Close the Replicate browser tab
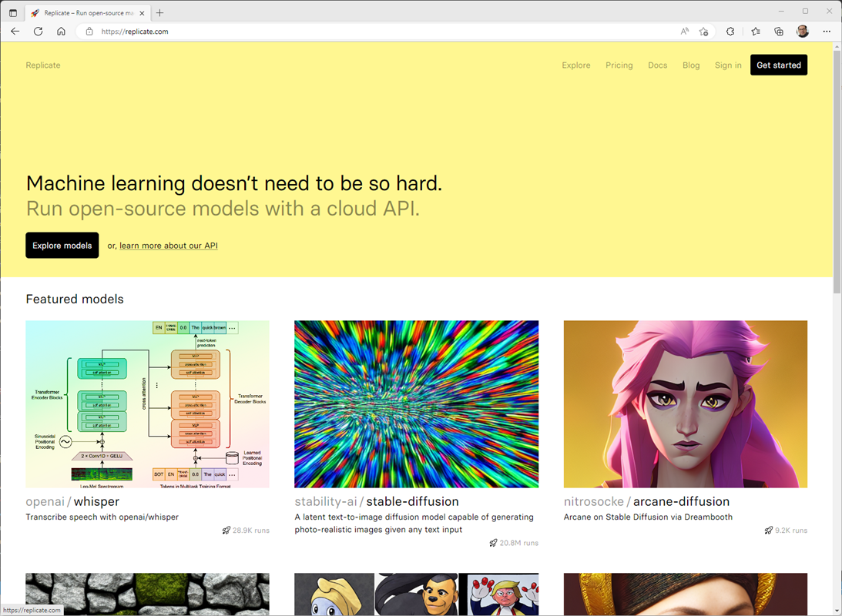Screen dimensions: 842x616 pos(142,13)
